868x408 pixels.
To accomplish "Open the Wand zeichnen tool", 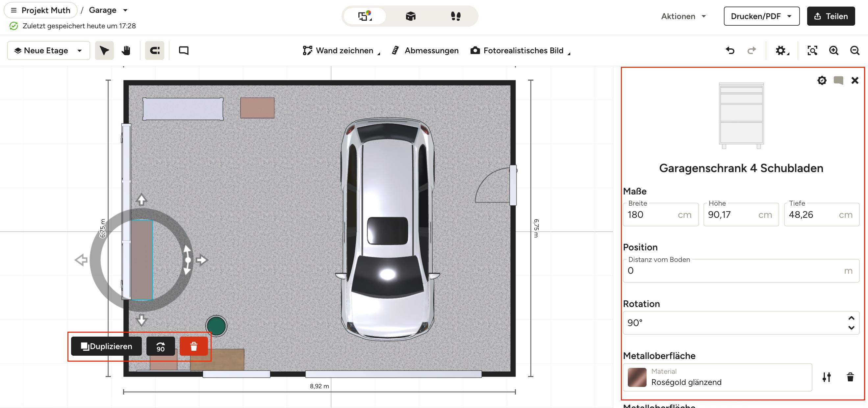I will click(341, 51).
